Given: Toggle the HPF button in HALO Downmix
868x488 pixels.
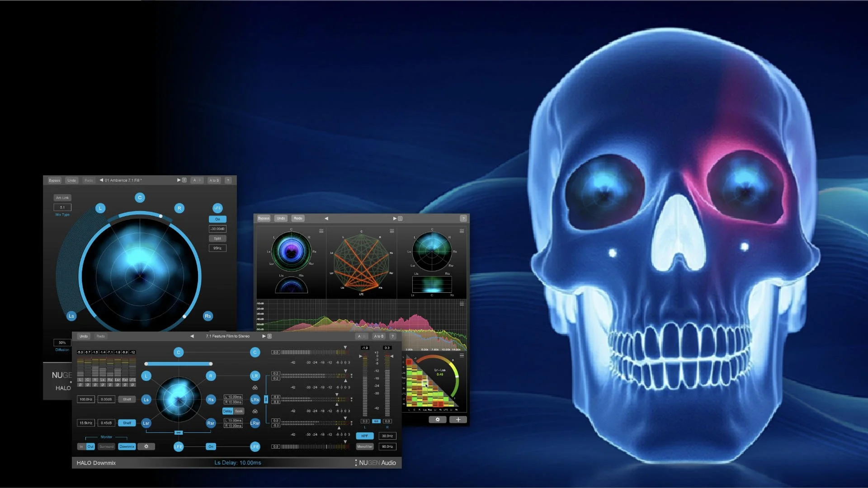Looking at the screenshot, I should pyautogui.click(x=365, y=436).
